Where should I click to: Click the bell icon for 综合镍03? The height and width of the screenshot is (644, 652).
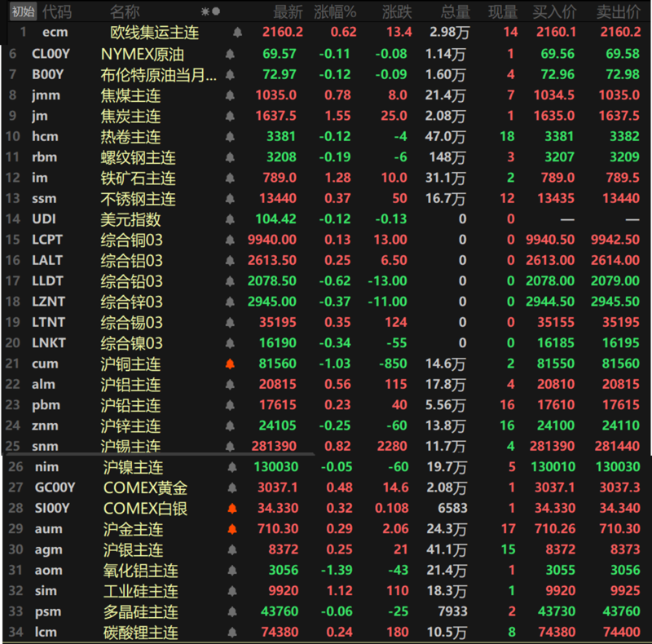[x=230, y=343]
